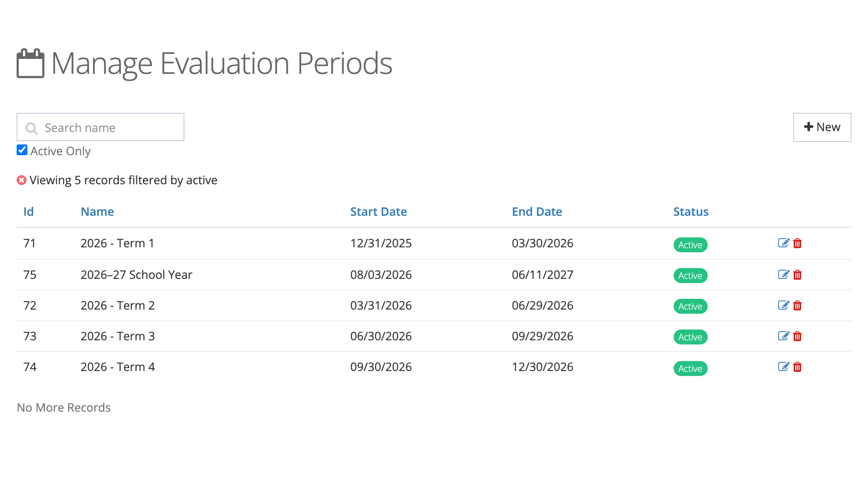
Task: Click Id cell 74
Action: 30,367
